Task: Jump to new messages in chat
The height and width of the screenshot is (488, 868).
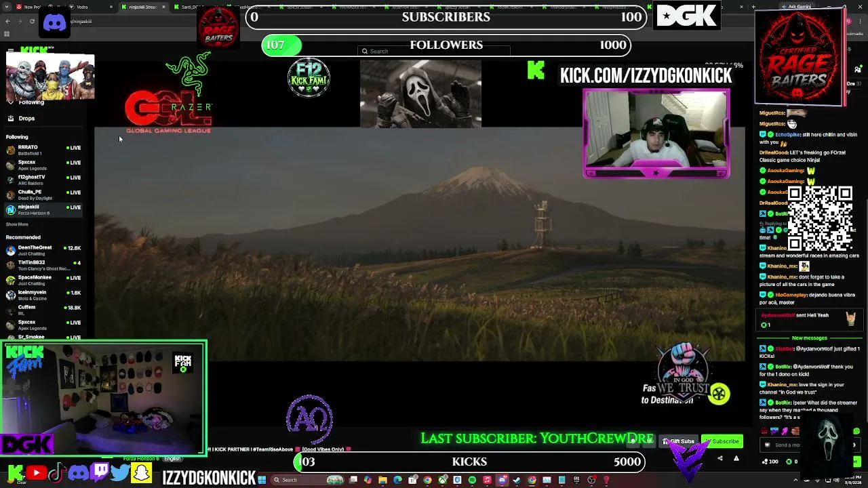Action: pos(809,338)
